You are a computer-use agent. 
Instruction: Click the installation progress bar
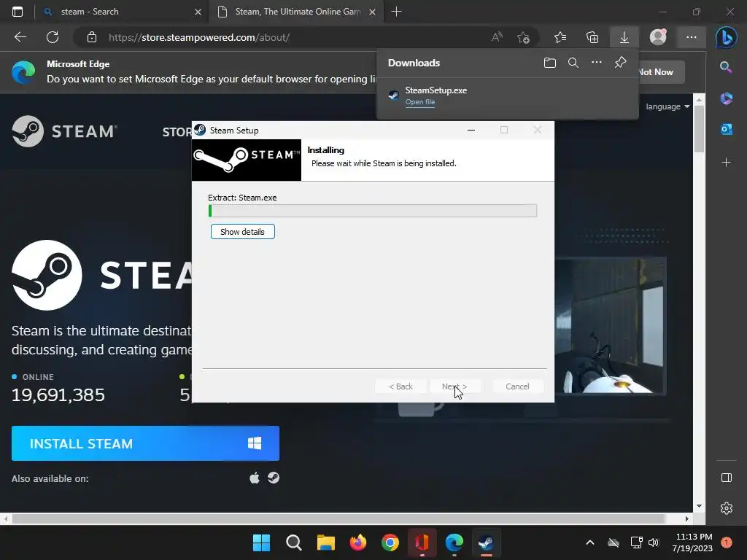tap(373, 211)
